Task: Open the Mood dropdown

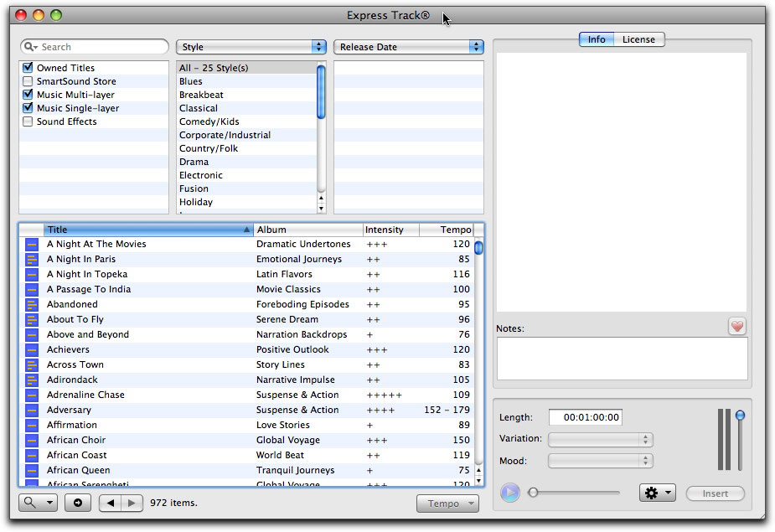Action: [x=601, y=461]
